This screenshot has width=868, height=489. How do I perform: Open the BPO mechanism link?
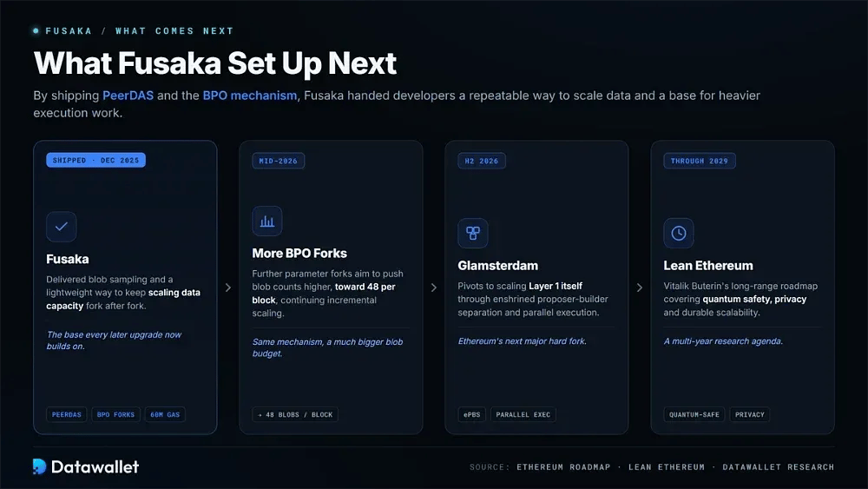(x=250, y=96)
